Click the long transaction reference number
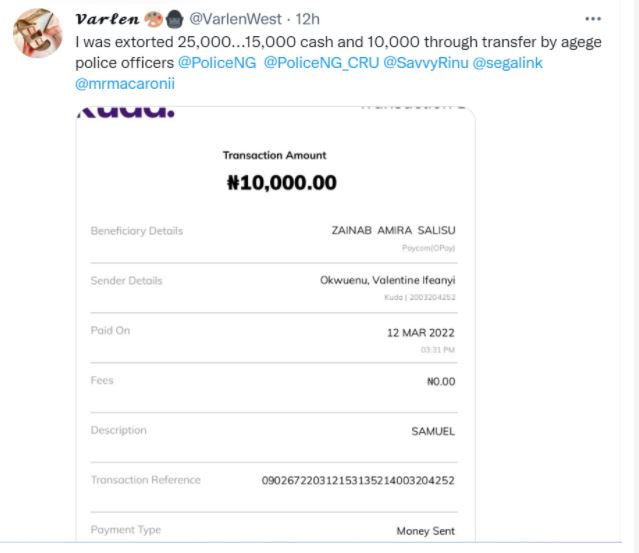The width and height of the screenshot is (639, 553). tap(357, 481)
